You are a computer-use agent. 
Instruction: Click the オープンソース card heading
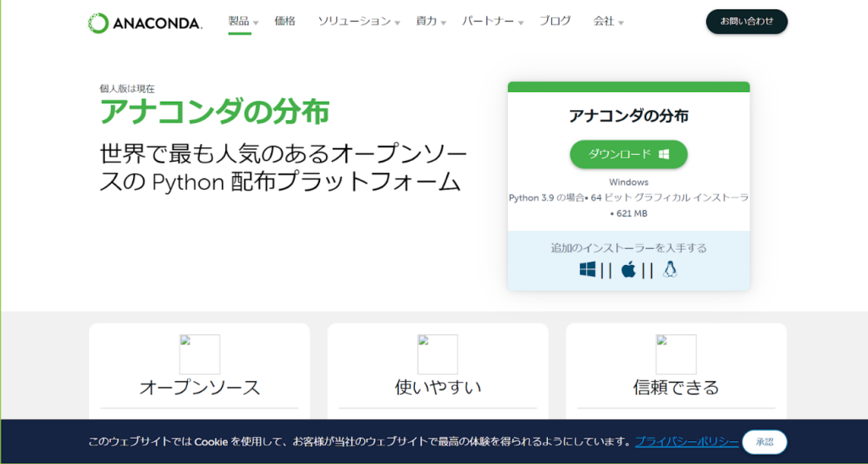tap(200, 388)
